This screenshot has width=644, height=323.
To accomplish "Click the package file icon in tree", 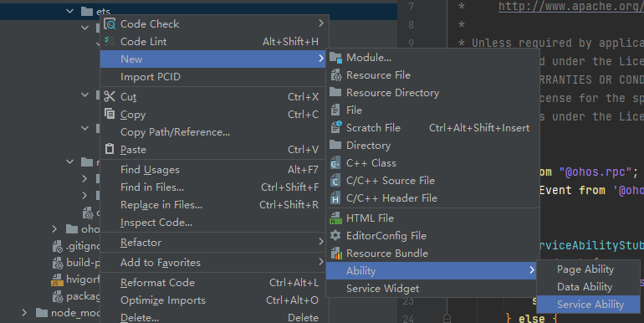I will [x=57, y=296].
